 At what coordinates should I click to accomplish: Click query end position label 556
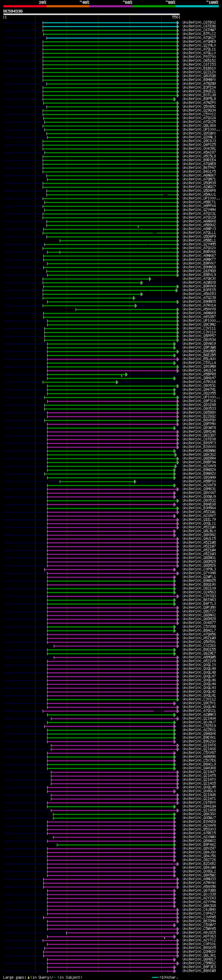175,17
